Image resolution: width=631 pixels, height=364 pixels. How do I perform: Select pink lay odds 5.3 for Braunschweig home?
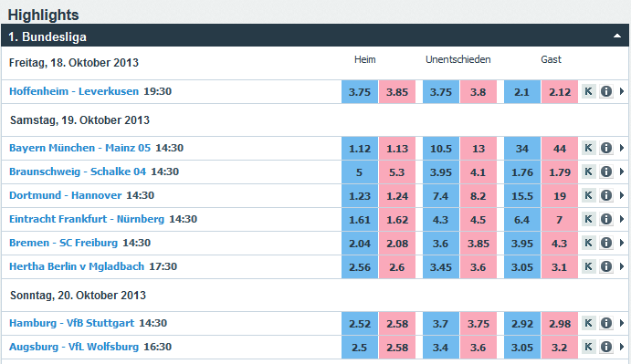[x=397, y=172]
